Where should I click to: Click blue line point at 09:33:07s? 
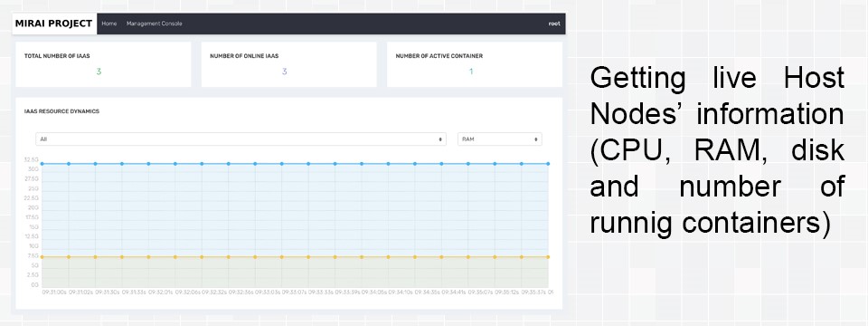click(282, 164)
